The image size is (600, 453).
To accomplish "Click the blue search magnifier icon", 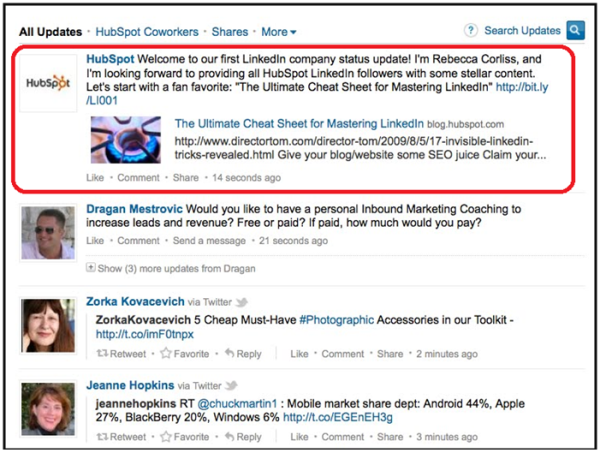I will pos(576,31).
